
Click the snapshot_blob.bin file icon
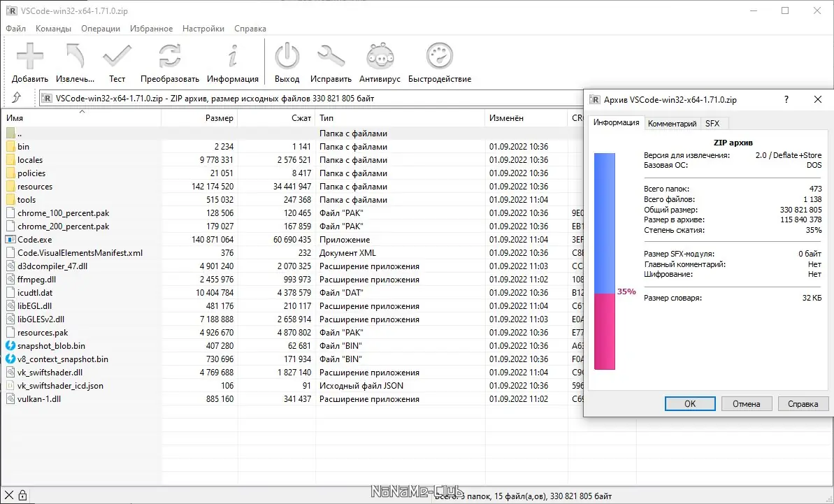pyautogui.click(x=10, y=345)
